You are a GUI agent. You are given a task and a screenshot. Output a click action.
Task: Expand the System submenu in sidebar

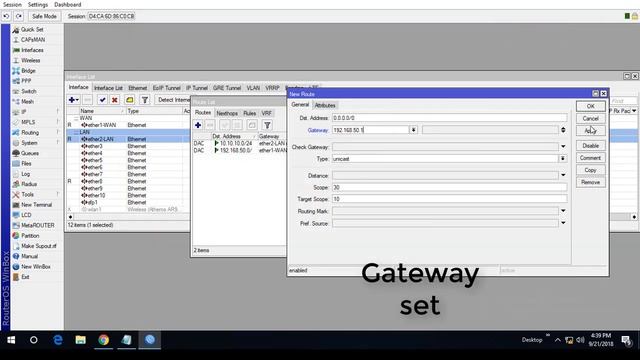click(29, 143)
